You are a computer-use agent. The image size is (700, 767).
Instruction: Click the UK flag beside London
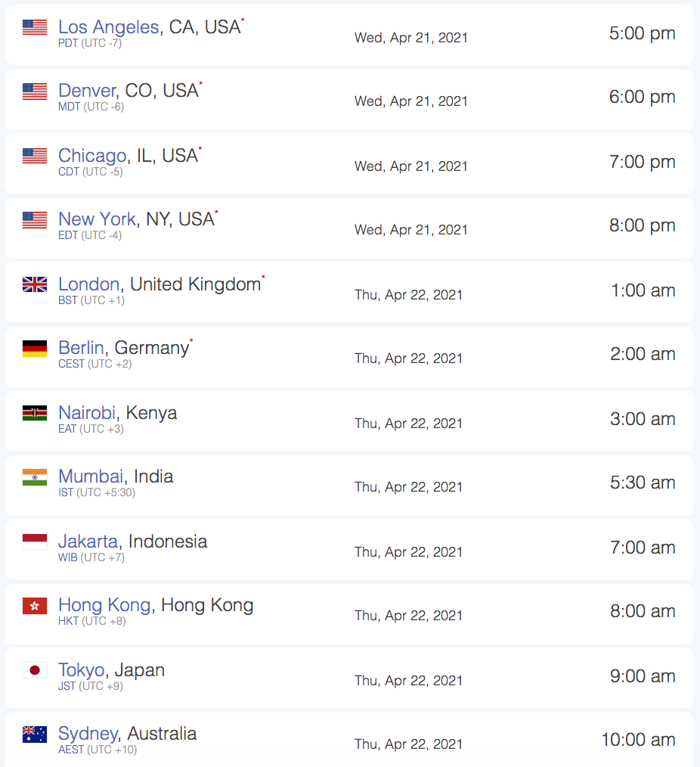[x=35, y=284]
